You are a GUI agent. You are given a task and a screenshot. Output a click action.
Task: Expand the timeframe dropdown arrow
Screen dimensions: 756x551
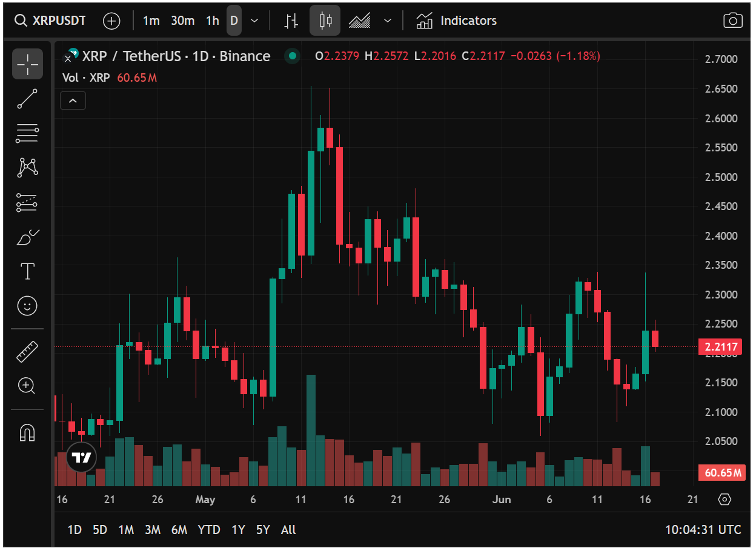point(254,21)
